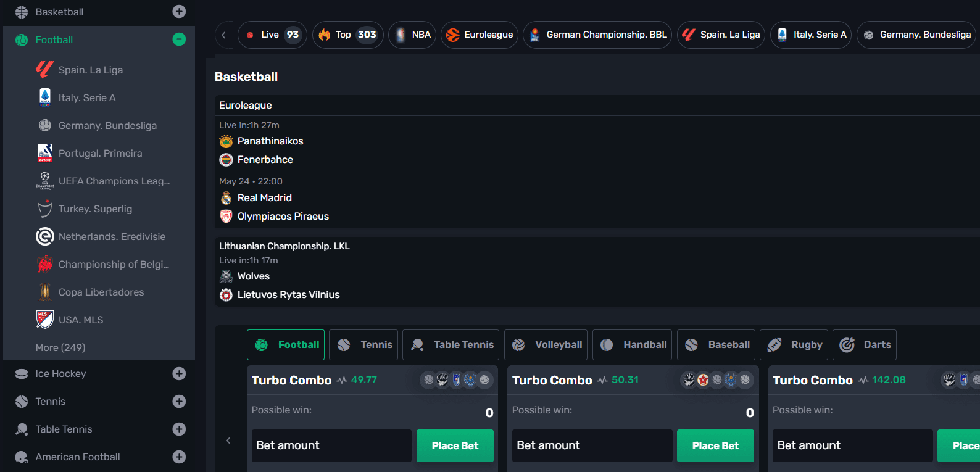980x472 pixels.
Task: Place Bet on 50.31 Turbo Combo
Action: 715,445
